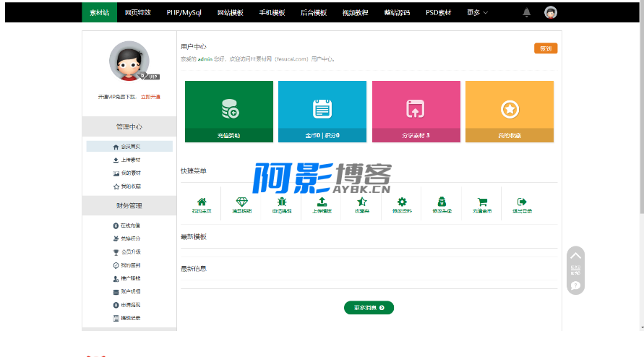Screen dimensions: 644x357
Task: Click the bug icon in quick menu
Action: 282,202
